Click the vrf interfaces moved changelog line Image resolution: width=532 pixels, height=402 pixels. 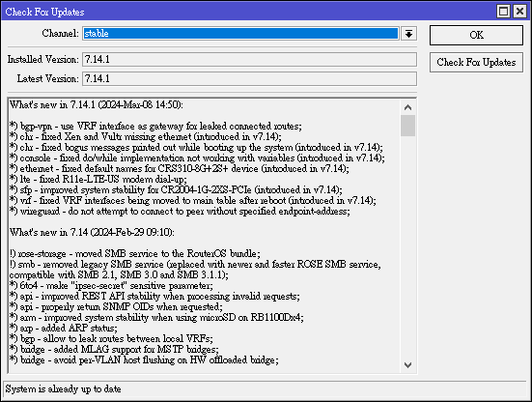click(193, 200)
